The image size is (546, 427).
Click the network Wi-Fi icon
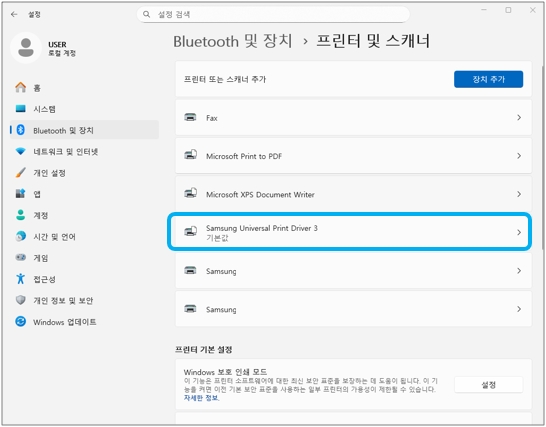pos(21,152)
